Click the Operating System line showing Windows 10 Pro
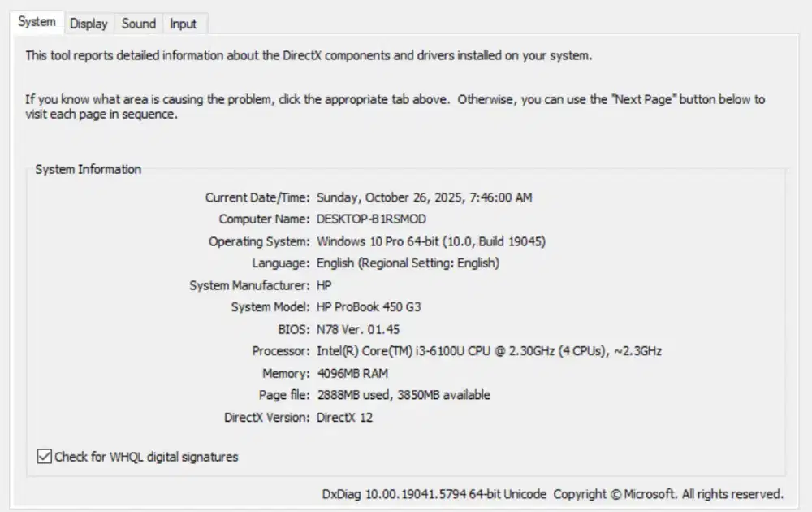Image resolution: width=812 pixels, height=512 pixels. pos(431,241)
